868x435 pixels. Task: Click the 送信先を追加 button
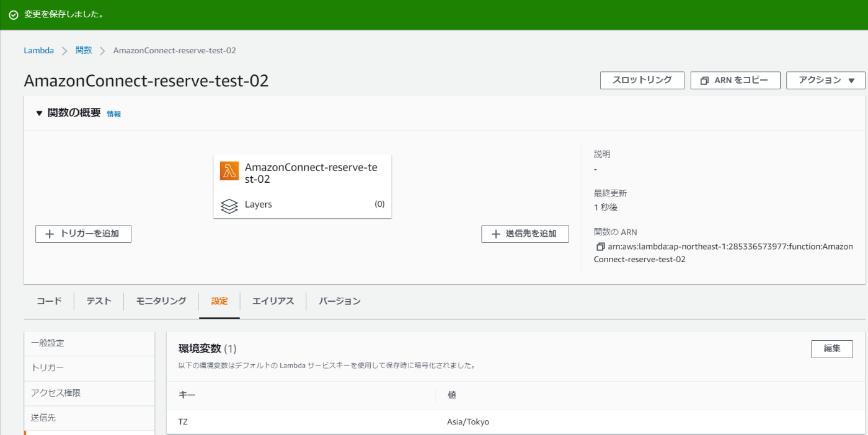click(525, 234)
